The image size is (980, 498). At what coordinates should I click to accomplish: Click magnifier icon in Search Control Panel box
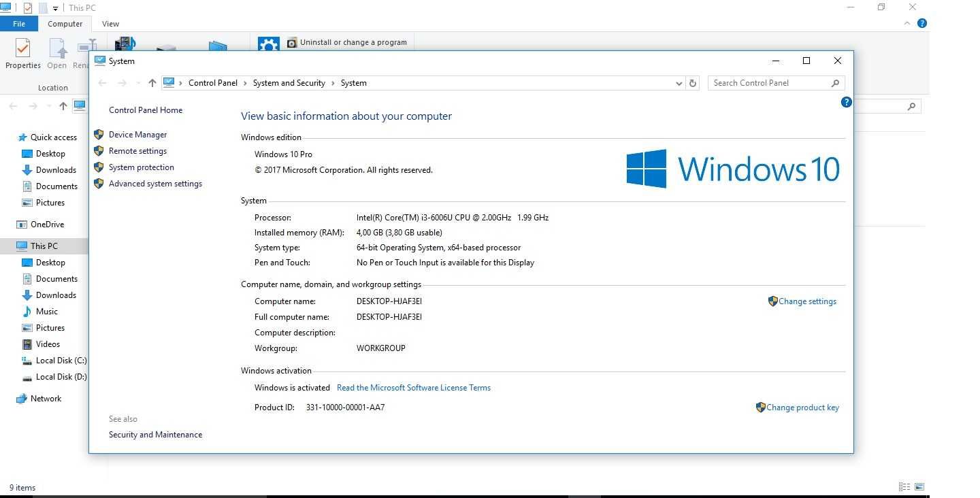click(x=835, y=83)
